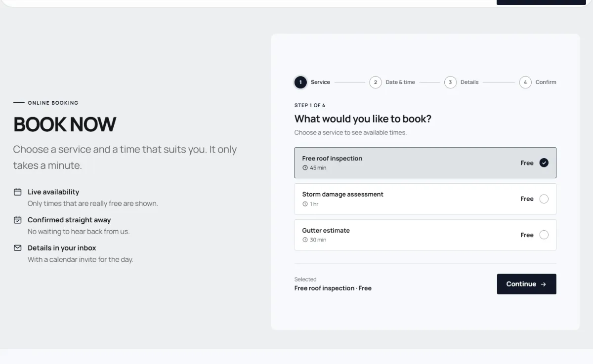Click the dark button at top right corner
This screenshot has width=593, height=364.
[x=541, y=2]
